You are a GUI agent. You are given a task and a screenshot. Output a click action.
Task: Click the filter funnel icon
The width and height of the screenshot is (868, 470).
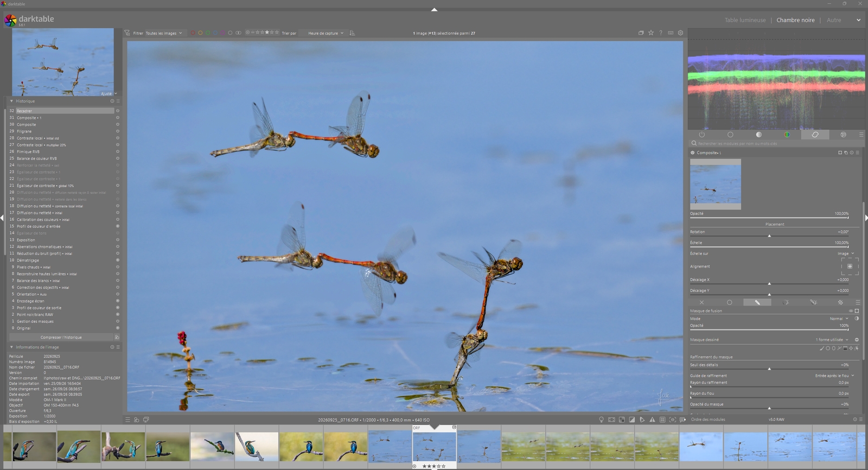[x=127, y=33]
